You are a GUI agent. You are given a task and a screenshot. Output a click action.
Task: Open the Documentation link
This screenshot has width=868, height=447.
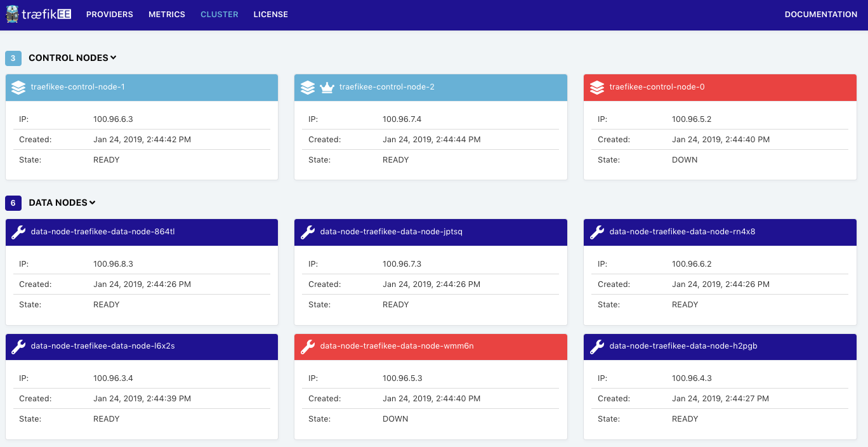coord(821,14)
